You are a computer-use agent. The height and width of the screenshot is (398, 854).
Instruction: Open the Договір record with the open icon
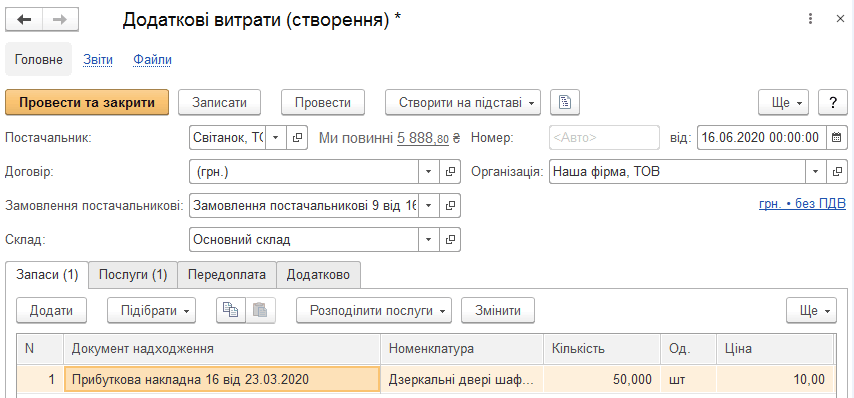(x=450, y=172)
